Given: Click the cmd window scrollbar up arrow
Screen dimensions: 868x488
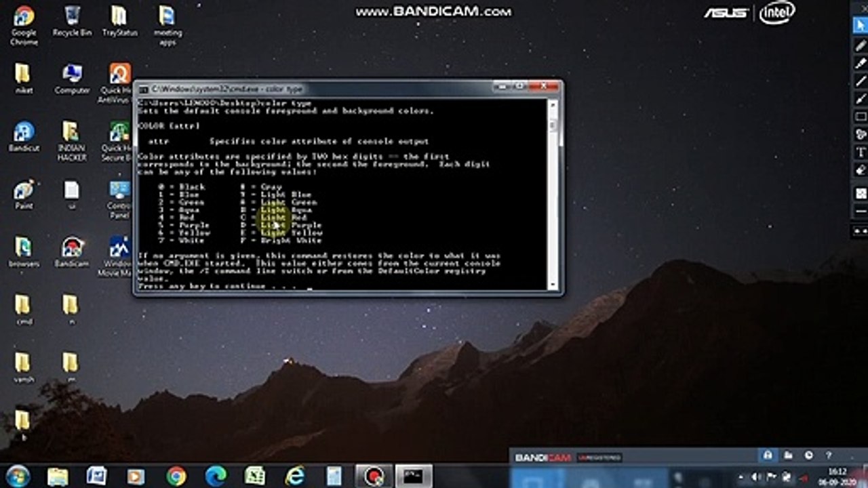Looking at the screenshot, I should point(553,105).
